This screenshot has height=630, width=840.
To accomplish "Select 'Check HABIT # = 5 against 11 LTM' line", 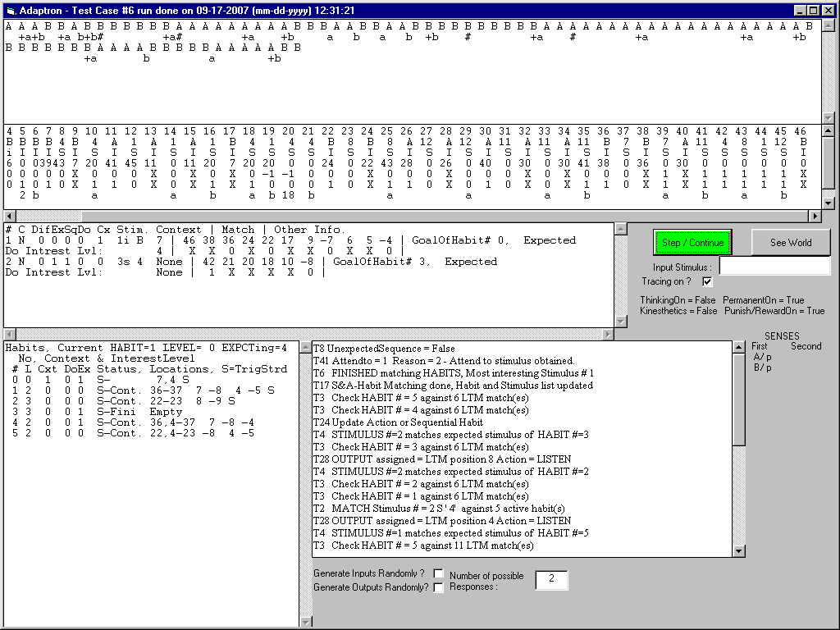I will [423, 546].
